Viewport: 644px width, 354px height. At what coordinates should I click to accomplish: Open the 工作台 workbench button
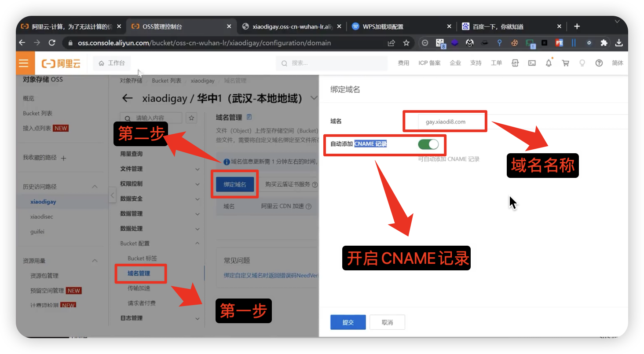[112, 63]
